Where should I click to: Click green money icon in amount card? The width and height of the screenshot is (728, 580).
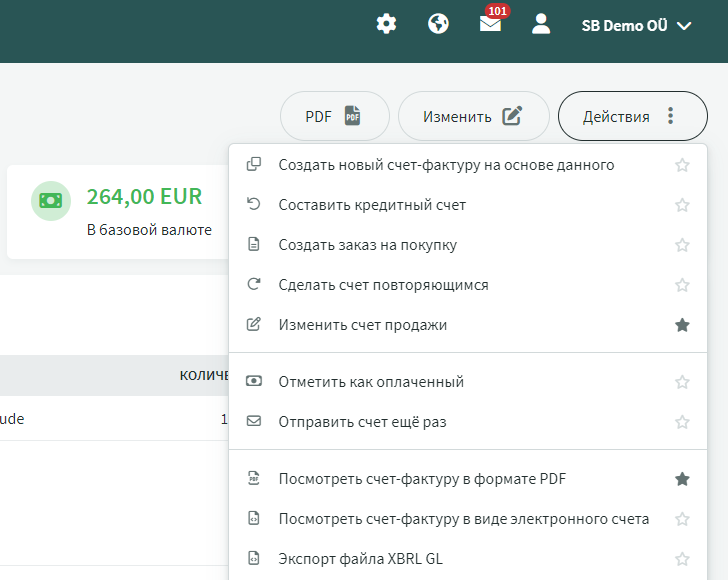click(x=51, y=201)
